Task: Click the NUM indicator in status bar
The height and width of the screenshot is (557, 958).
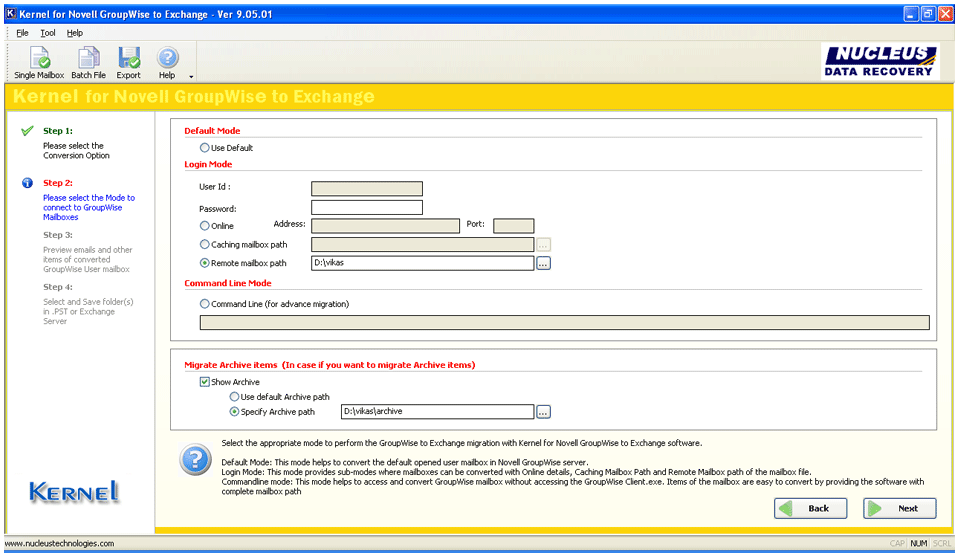Action: [918, 543]
